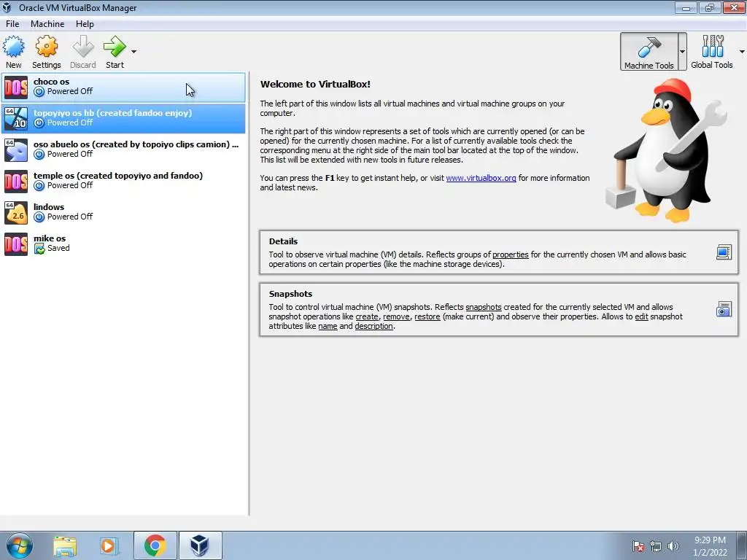The image size is (747, 560).
Task: Click the Snapshots heading text
Action: [x=290, y=294]
